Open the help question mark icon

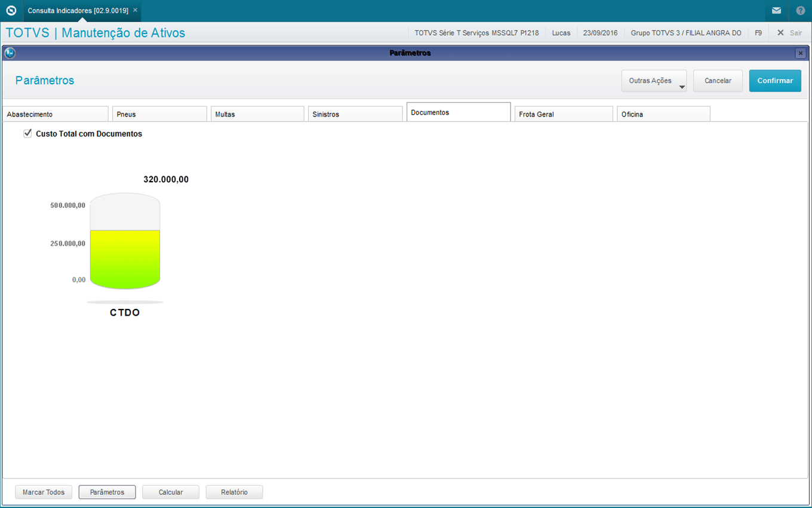tap(800, 11)
